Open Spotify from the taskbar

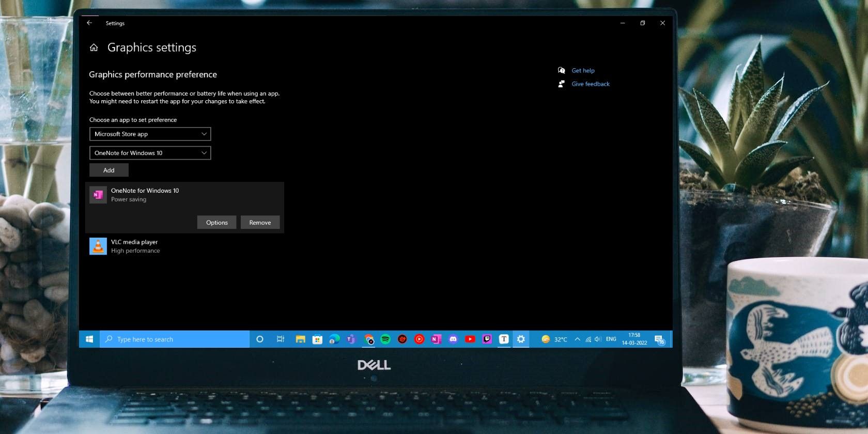pyautogui.click(x=385, y=339)
